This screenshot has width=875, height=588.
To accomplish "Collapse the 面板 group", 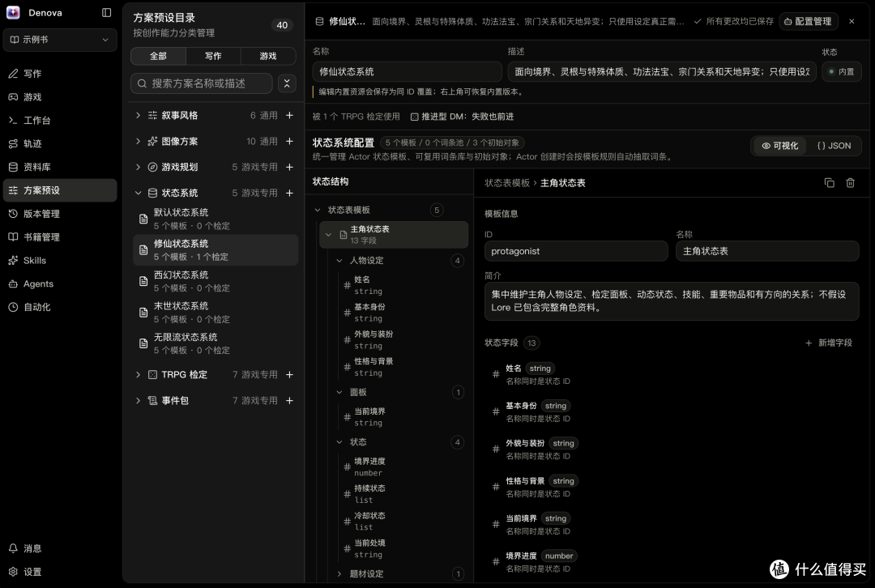I will click(x=339, y=392).
